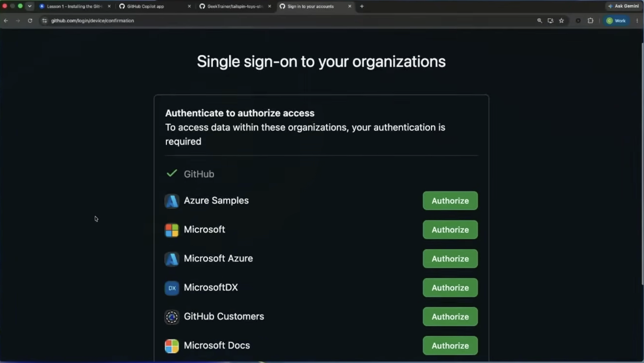Image resolution: width=644 pixels, height=363 pixels.
Task: Click the green checkmark next to GitHub
Action: (172, 173)
